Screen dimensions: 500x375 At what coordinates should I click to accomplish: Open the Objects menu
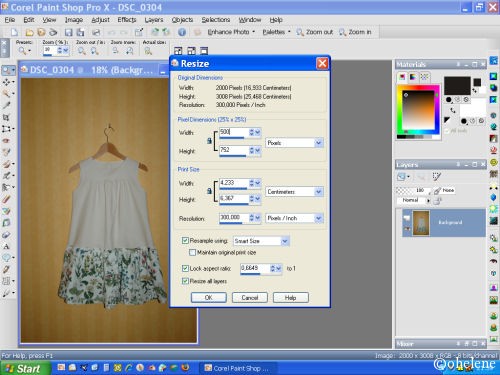pyautogui.click(x=182, y=20)
